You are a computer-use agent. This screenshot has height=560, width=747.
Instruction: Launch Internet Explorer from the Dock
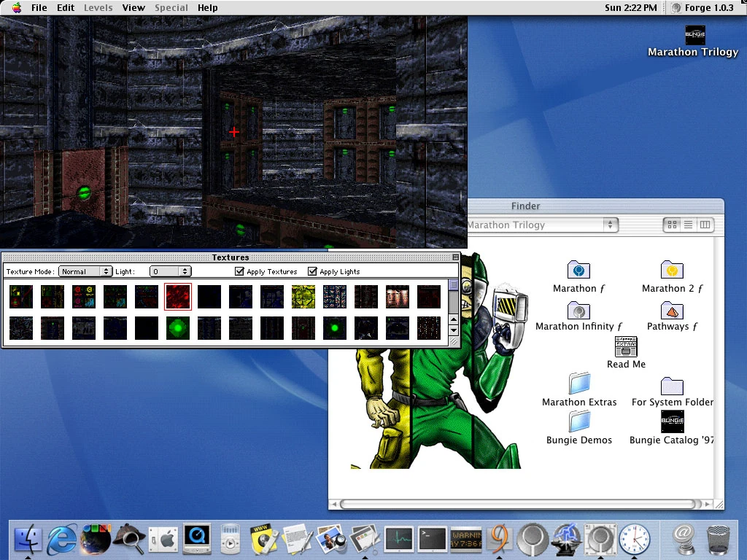point(62,540)
